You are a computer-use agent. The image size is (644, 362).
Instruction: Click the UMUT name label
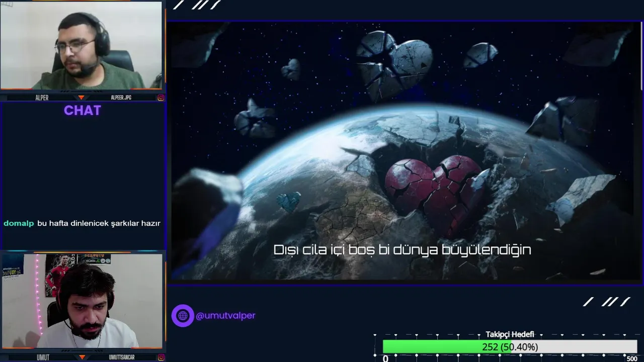[x=43, y=357]
